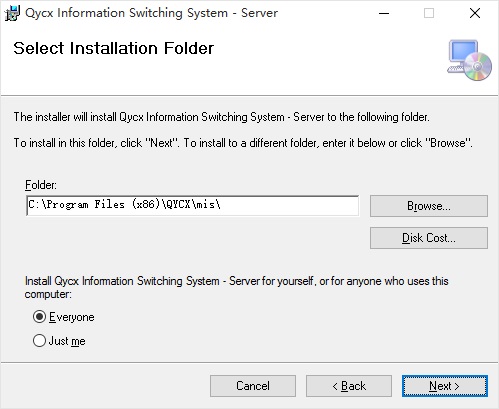Select the Everyone radio button
Viewport: 499px width, 409px height.
(x=39, y=317)
